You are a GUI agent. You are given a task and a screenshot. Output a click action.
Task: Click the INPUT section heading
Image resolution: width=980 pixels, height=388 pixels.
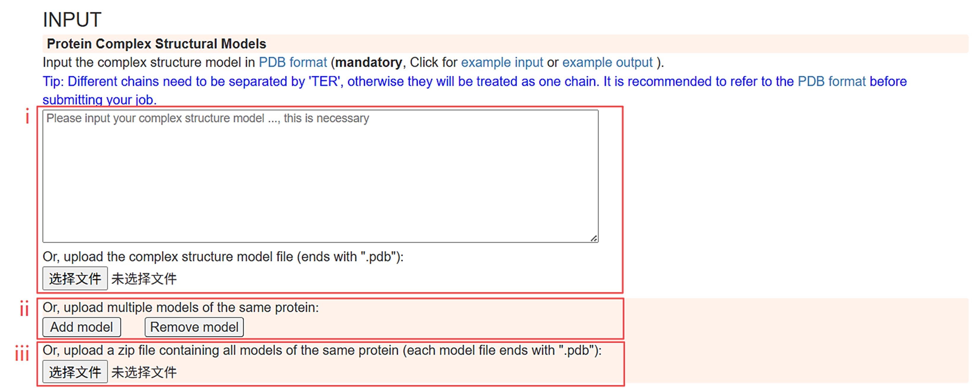coord(72,20)
